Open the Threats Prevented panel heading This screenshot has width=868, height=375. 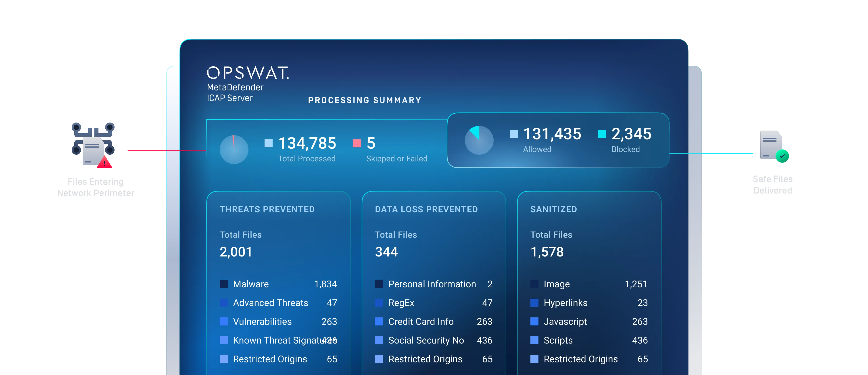tap(267, 209)
